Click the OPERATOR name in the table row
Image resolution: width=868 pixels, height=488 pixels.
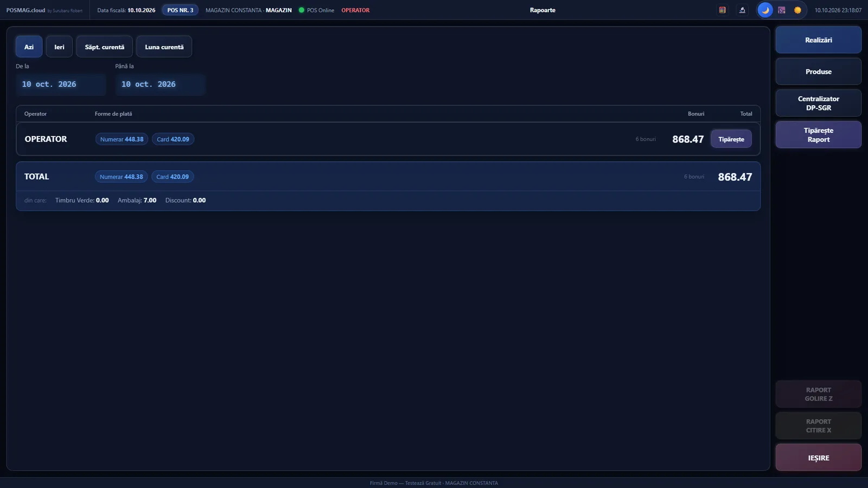pyautogui.click(x=46, y=139)
